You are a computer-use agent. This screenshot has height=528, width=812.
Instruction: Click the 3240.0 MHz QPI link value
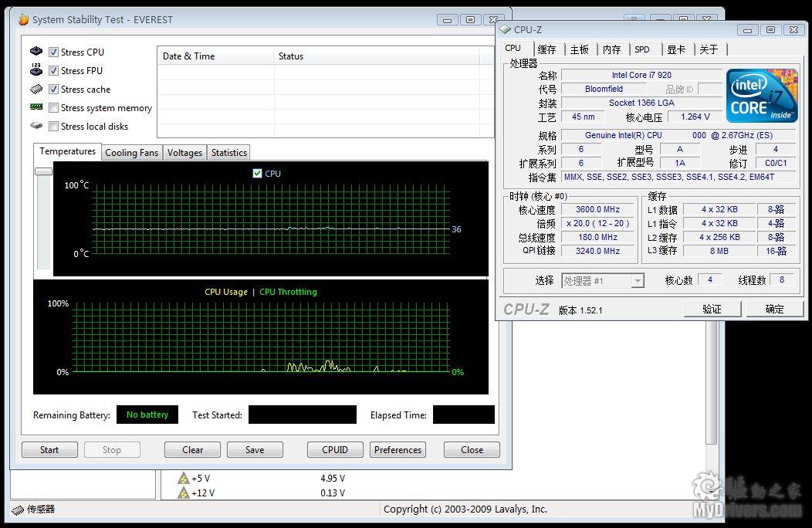pyautogui.click(x=598, y=251)
